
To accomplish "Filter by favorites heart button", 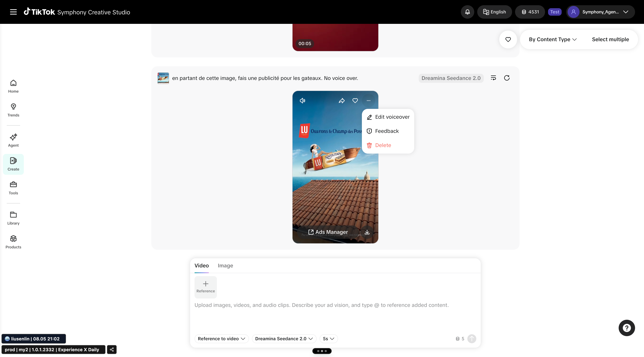I will point(508,40).
